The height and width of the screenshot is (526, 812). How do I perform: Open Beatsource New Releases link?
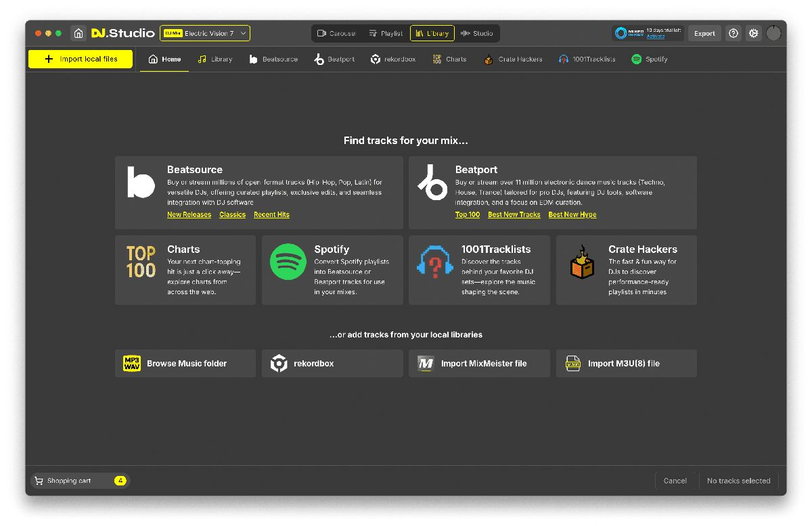pyautogui.click(x=189, y=214)
